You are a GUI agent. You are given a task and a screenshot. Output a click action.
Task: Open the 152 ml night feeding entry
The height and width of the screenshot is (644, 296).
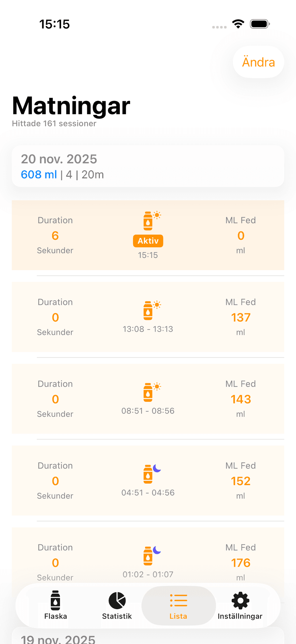click(x=241, y=481)
